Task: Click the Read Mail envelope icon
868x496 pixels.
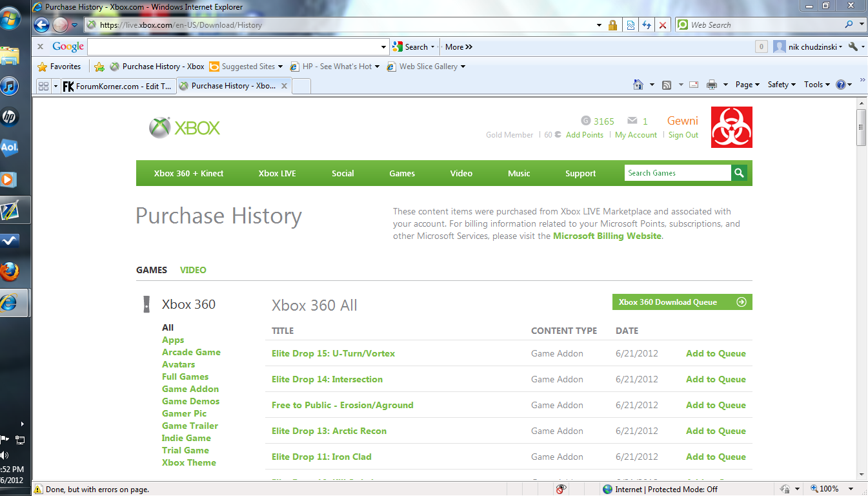Action: point(694,85)
